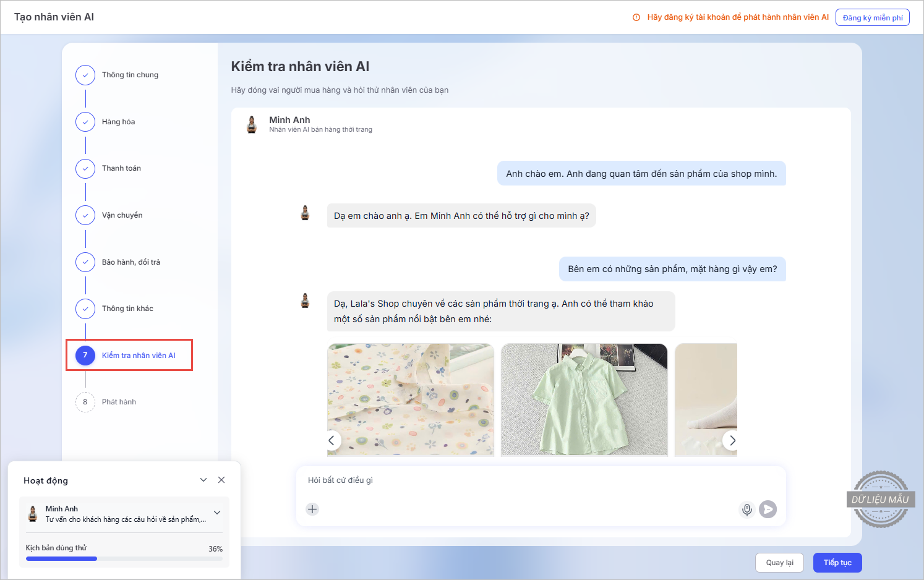Click the green shirt product thumbnail

(584, 399)
